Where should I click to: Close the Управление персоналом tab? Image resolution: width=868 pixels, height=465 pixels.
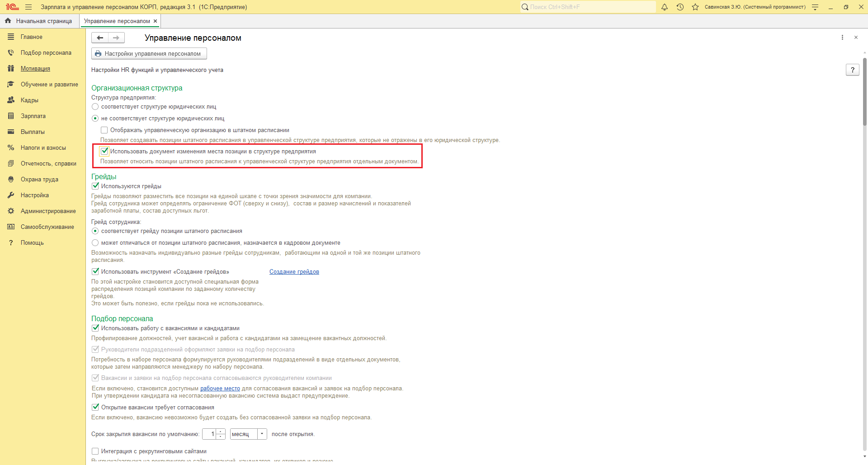click(155, 21)
